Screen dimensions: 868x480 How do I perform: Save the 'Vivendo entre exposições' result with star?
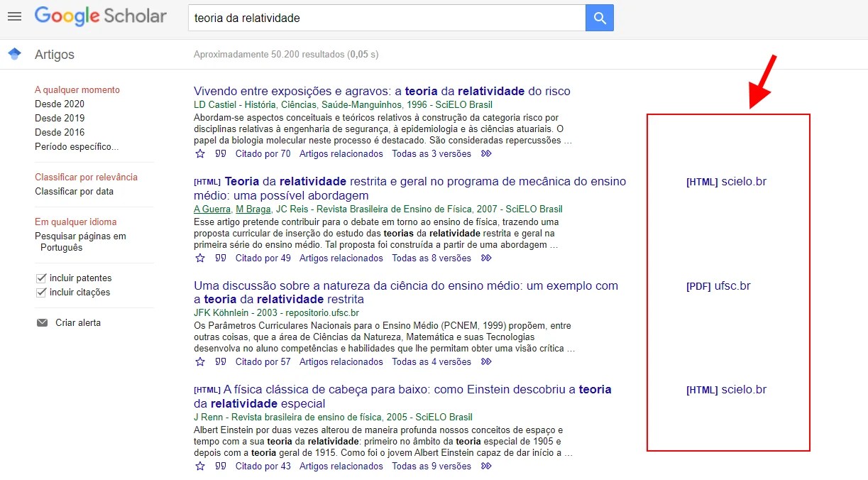click(200, 153)
